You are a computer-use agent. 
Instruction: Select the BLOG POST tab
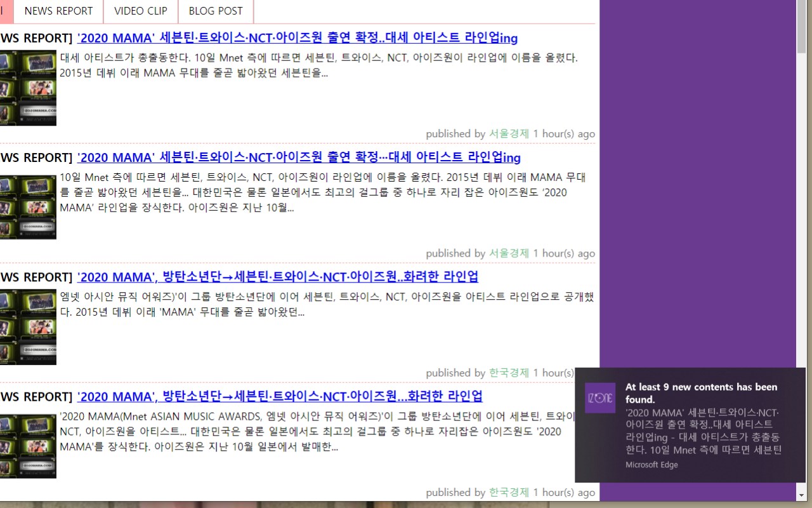[x=216, y=11]
